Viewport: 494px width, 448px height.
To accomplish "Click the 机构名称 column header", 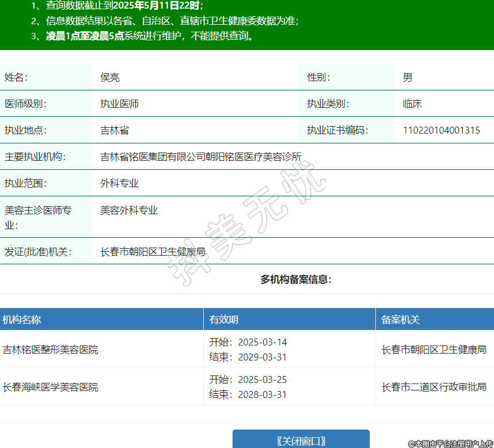I will [22, 320].
